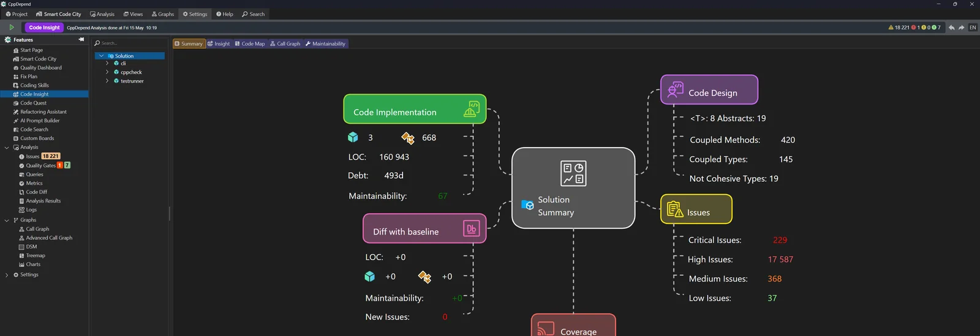Click the Features gear icon
980x336 pixels.
click(x=8, y=40)
